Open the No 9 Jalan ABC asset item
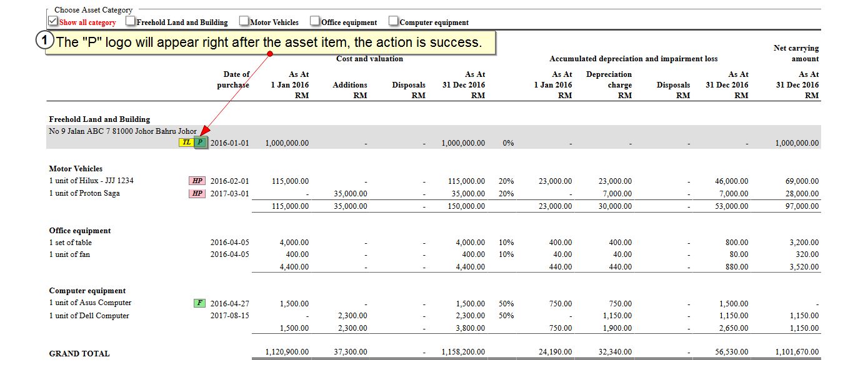This screenshot has width=868, height=382. 122,131
